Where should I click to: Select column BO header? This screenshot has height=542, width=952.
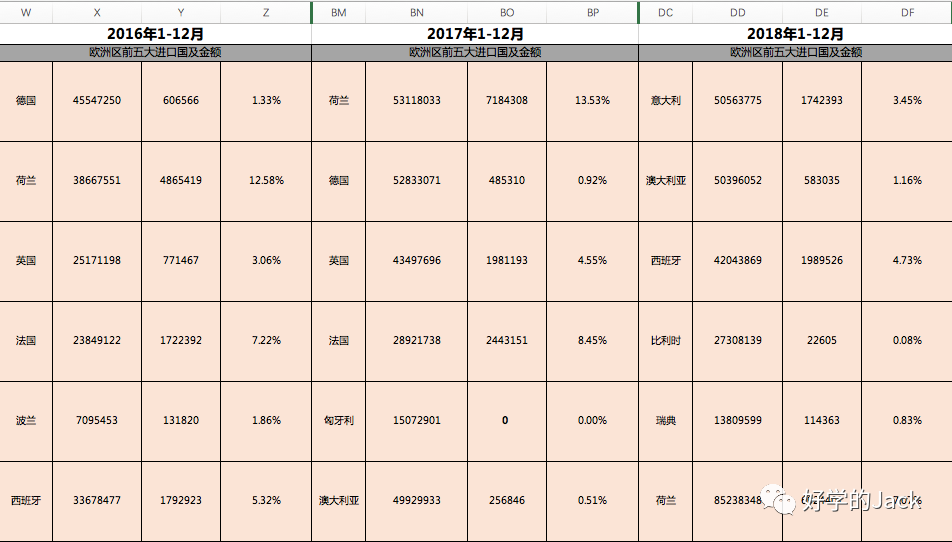click(x=507, y=12)
